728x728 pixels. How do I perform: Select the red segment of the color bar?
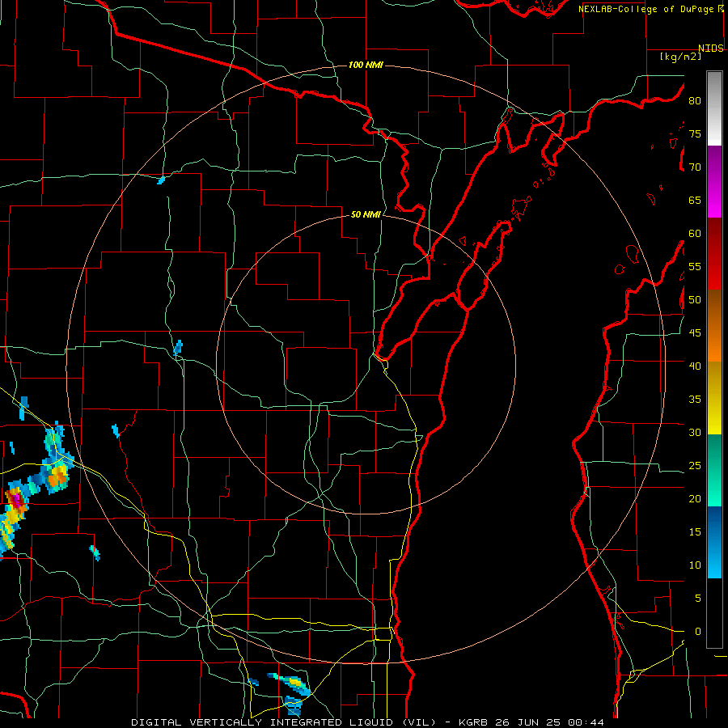(714, 253)
